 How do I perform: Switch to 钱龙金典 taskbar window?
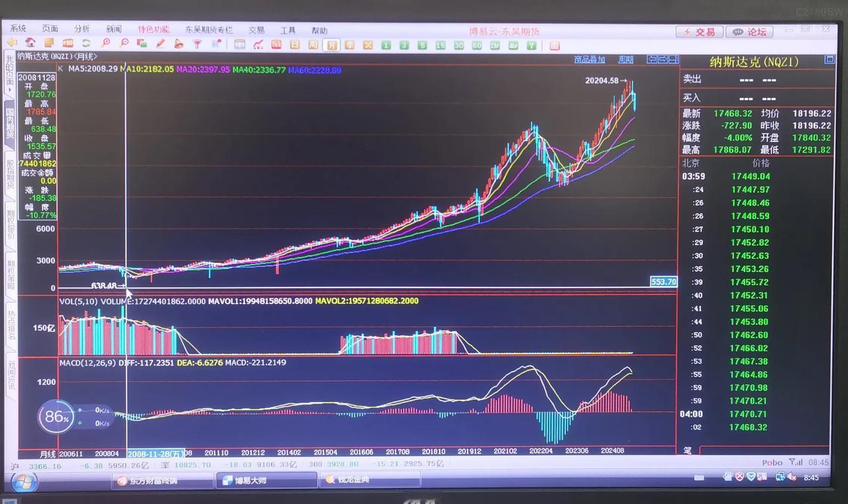coord(370,480)
